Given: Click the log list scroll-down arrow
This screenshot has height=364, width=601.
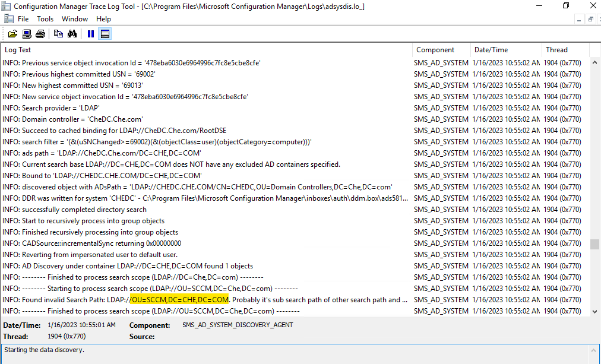Looking at the screenshot, I should 594,312.
